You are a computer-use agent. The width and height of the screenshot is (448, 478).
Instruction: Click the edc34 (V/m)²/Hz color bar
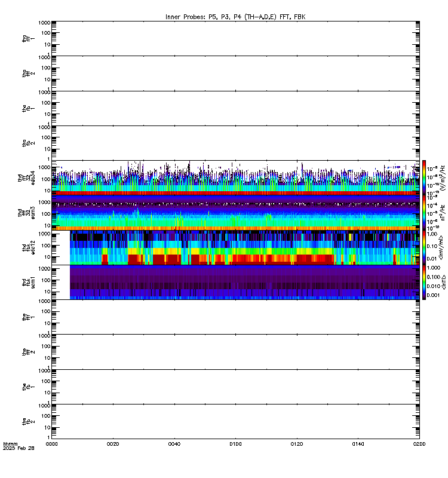pyautogui.click(x=424, y=177)
